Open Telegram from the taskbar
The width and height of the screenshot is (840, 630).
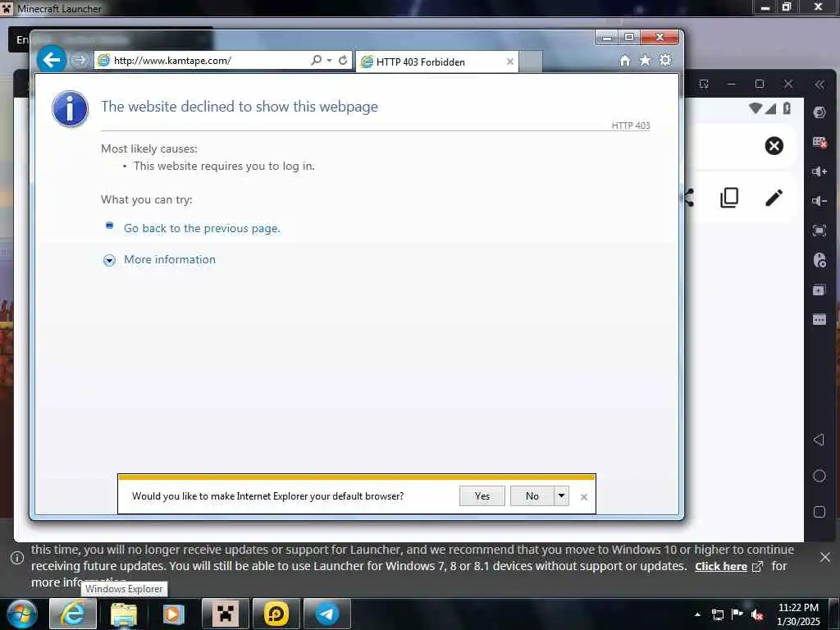click(326, 614)
